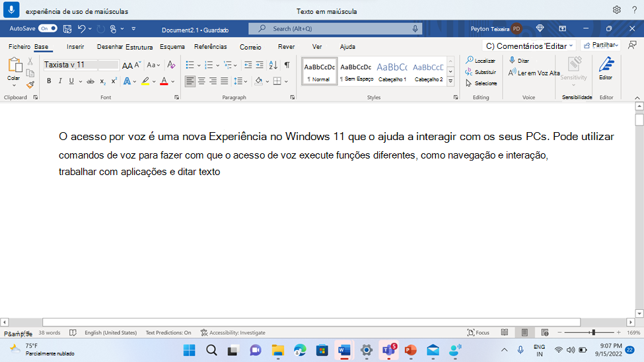Undo the last action
The width and height of the screenshot is (644, 362).
pos(81,29)
